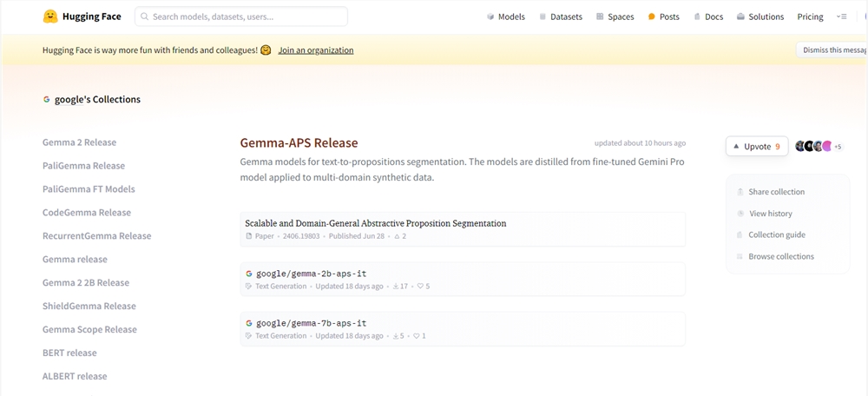Upvote the Gemma-APS Release collection
This screenshot has width=868, height=396.
coord(757,147)
